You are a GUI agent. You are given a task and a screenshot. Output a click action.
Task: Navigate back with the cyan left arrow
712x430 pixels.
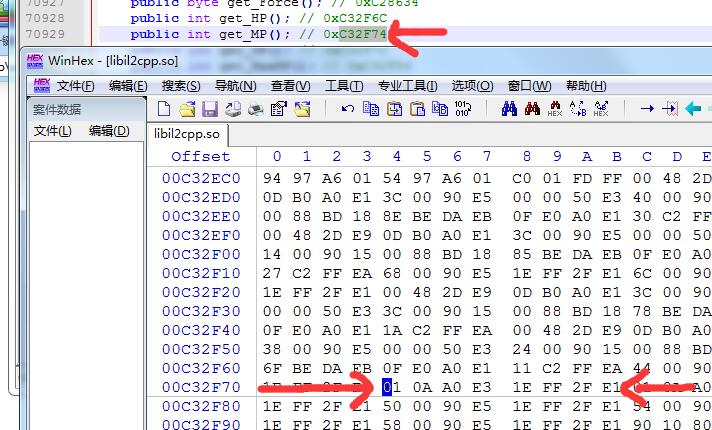(693, 109)
